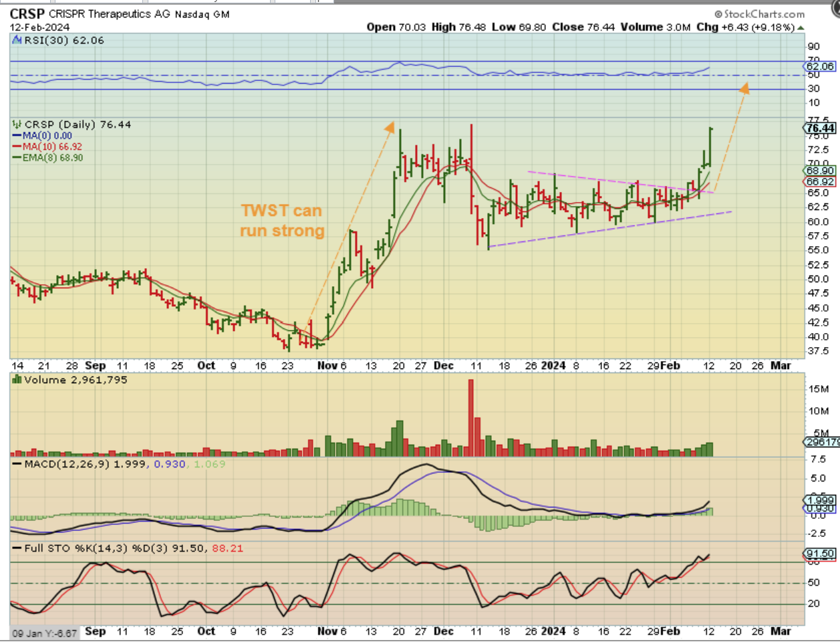840x642 pixels.
Task: Click the orange arrowhead in the RSI panel
Action: pyautogui.click(x=744, y=88)
